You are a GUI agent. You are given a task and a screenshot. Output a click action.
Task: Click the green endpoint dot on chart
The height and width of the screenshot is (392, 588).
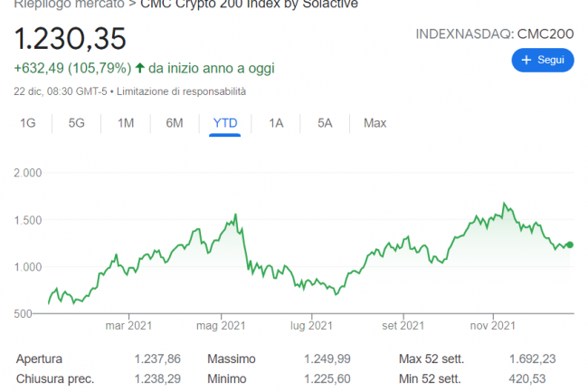point(569,244)
